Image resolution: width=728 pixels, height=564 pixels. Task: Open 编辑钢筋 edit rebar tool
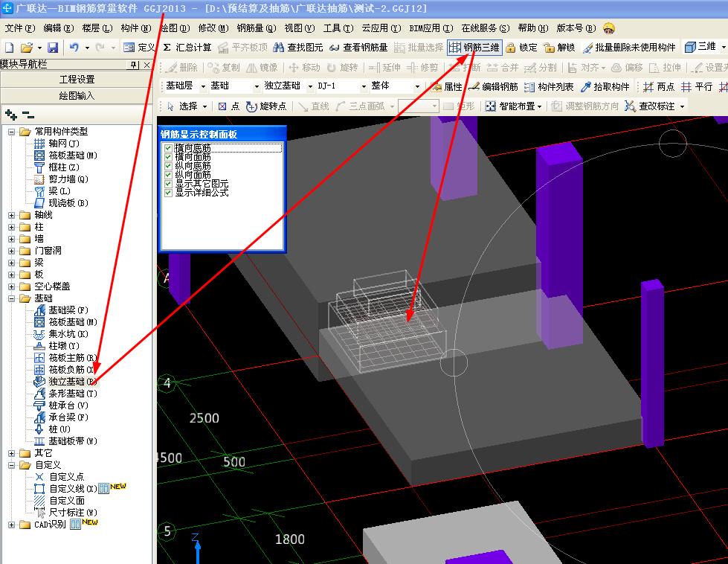click(493, 87)
